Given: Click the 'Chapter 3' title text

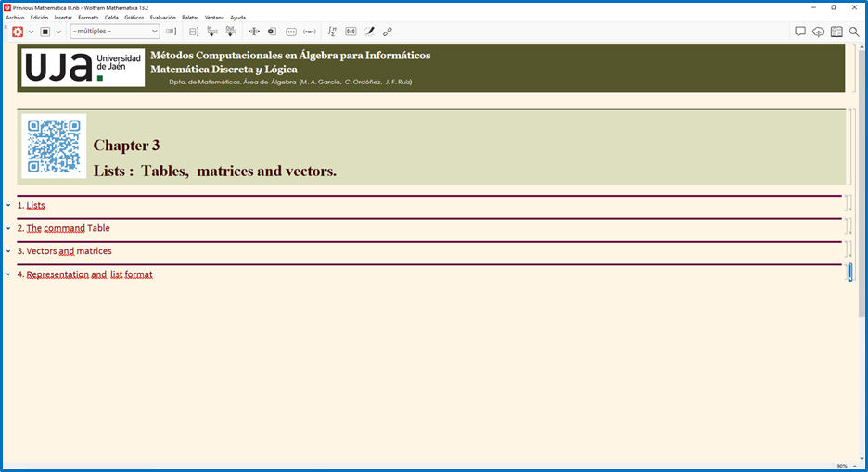Looking at the screenshot, I should click(x=126, y=146).
